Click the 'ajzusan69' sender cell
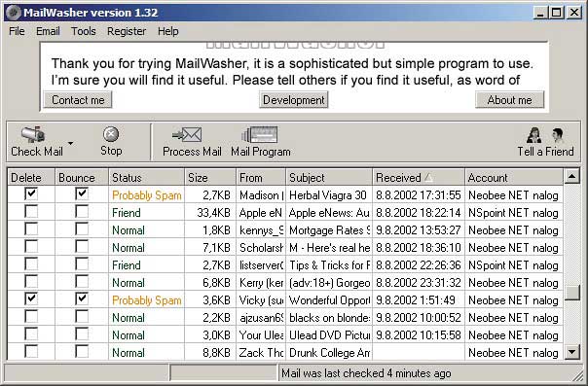This screenshot has height=386, width=588. point(261,318)
